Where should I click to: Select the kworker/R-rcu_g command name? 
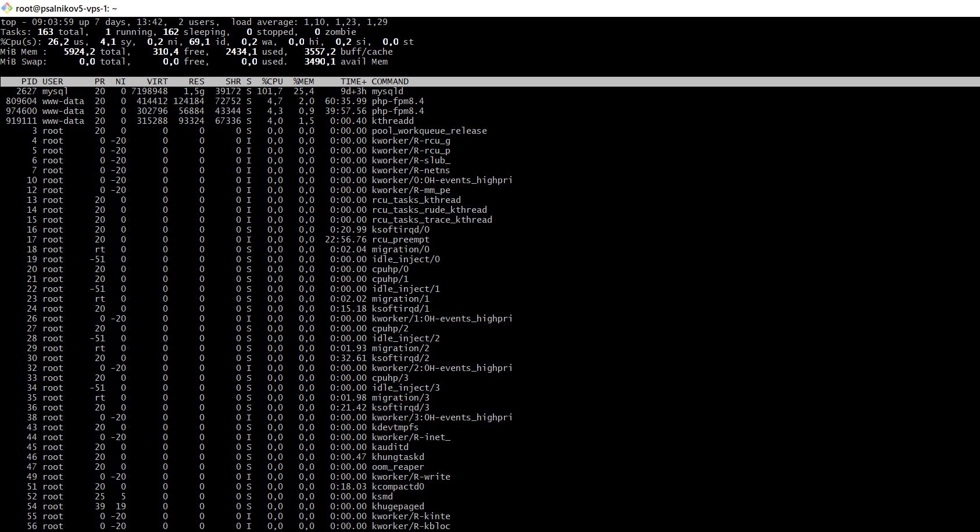[411, 141]
